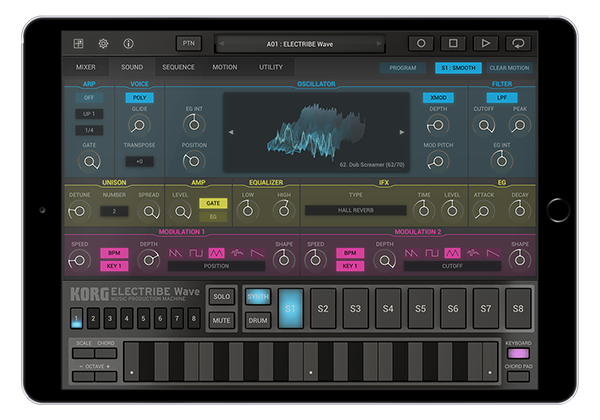Switch to the SOUND tab
Image resolution: width=600 pixels, height=420 pixels.
(x=132, y=67)
